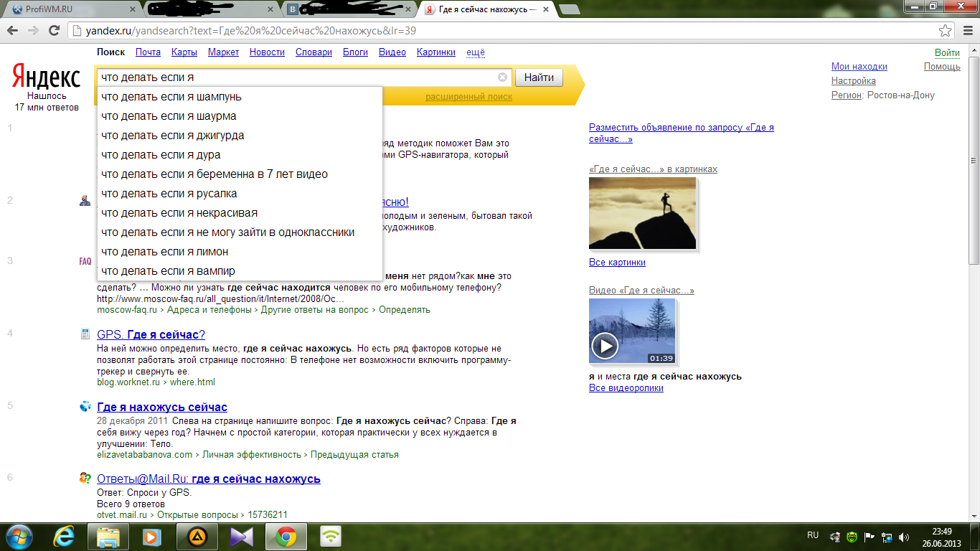
Task: Open a new tab with the new tab button
Action: pos(570,9)
